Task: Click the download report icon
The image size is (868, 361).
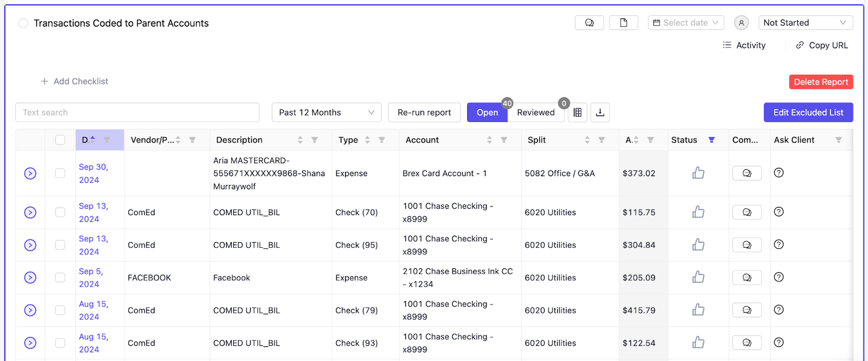Action: point(600,112)
